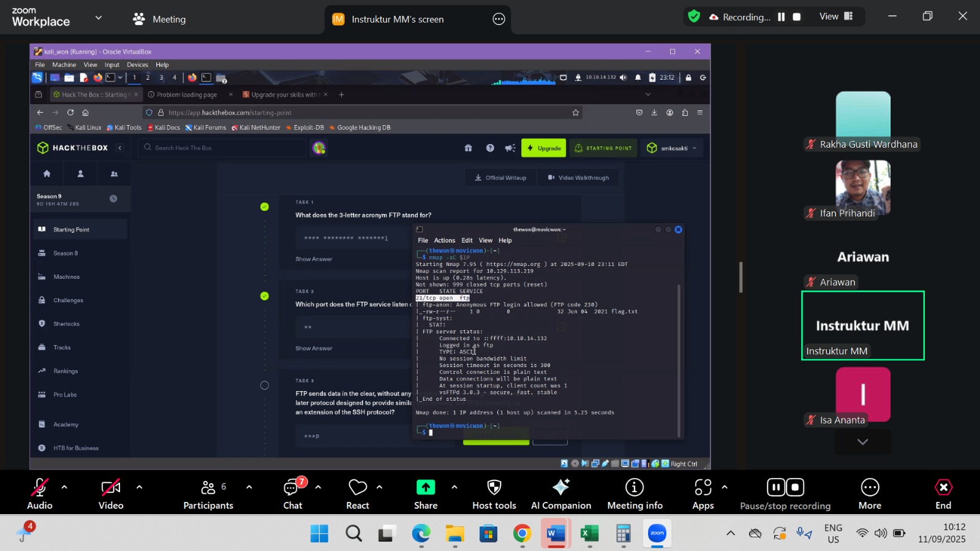Image resolution: width=980 pixels, height=551 pixels.
Task: Stop the recording in top bar
Action: (797, 17)
